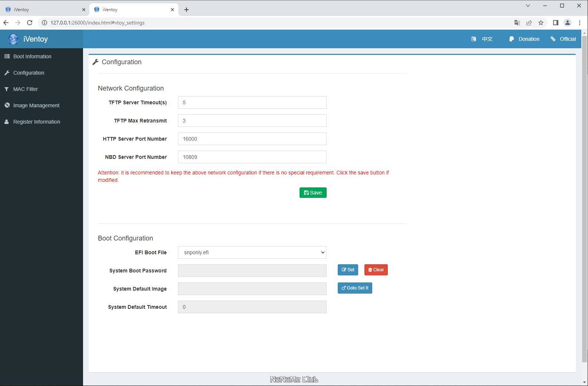Click the scrollbar up arrow
This screenshot has height=386, width=588.
click(585, 33)
